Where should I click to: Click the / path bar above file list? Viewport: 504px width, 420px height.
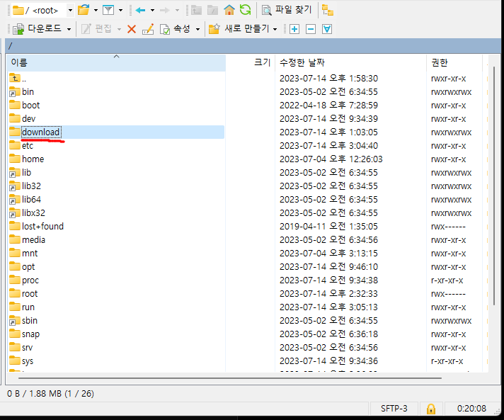[x=253, y=46]
